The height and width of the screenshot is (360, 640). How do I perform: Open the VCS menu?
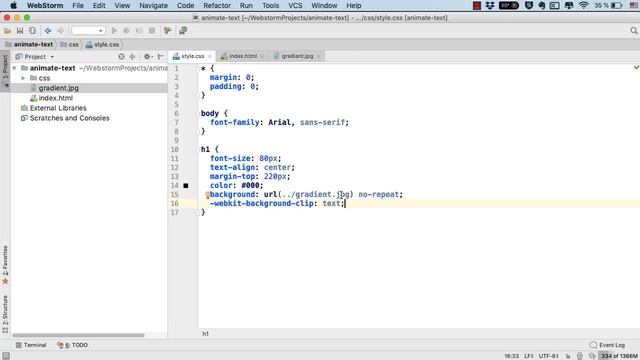click(295, 5)
